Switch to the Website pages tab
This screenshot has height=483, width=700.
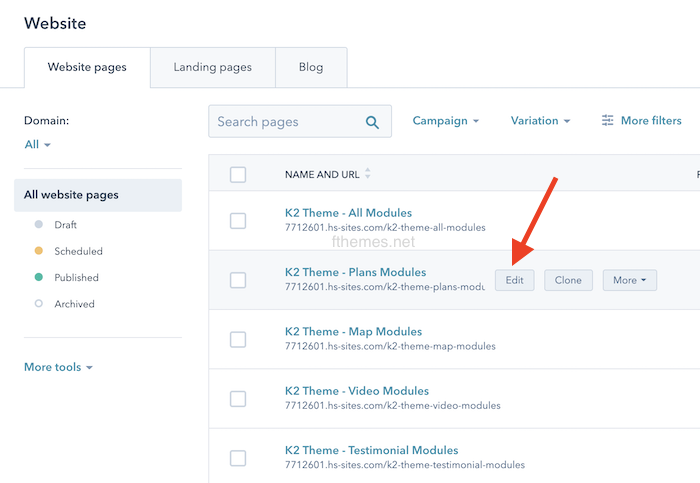click(x=87, y=67)
